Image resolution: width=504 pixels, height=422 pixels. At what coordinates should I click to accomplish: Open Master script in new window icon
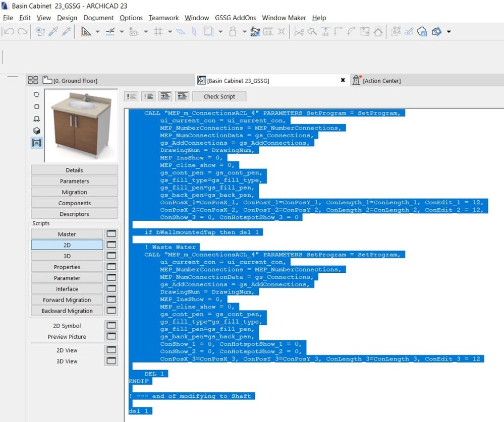click(111, 234)
